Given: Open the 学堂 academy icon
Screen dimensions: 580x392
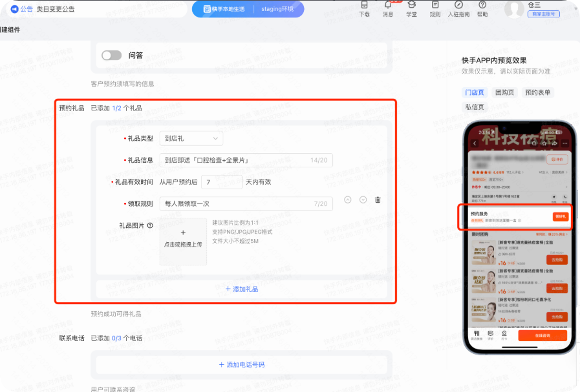Looking at the screenshot, I should point(411,5).
